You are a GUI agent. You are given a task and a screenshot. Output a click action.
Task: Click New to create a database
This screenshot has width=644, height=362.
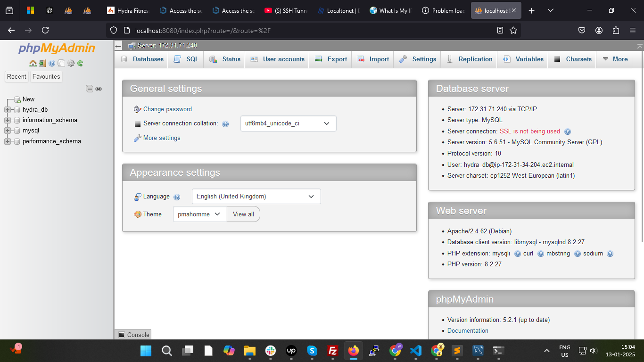coord(28,99)
